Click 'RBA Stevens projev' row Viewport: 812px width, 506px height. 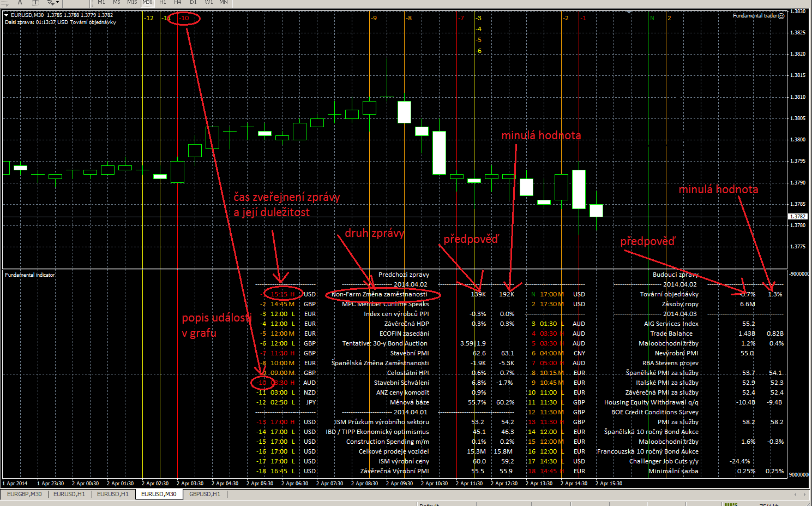[670, 363]
